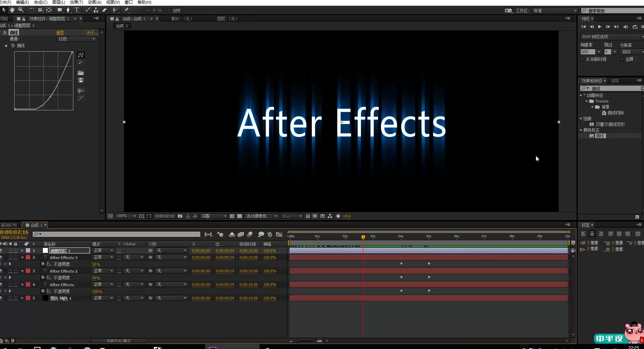This screenshot has height=349, width=644.
Task: Select the Zoom magnifier tool
Action: [21, 10]
